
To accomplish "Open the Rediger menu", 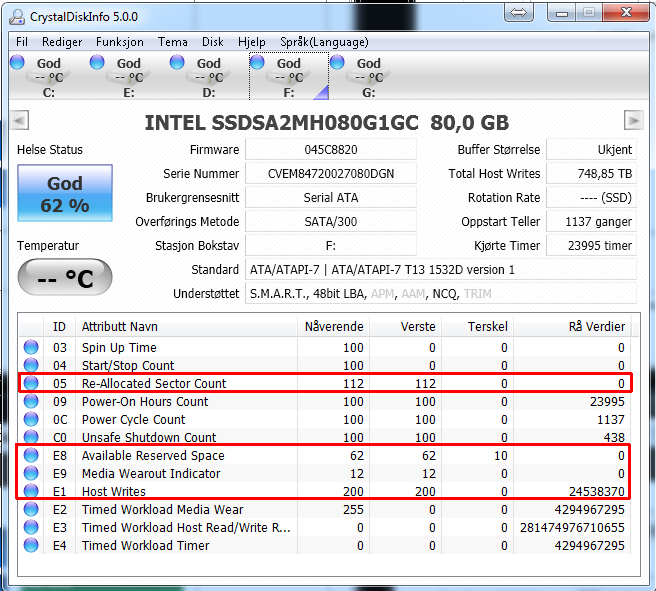I will pyautogui.click(x=62, y=42).
